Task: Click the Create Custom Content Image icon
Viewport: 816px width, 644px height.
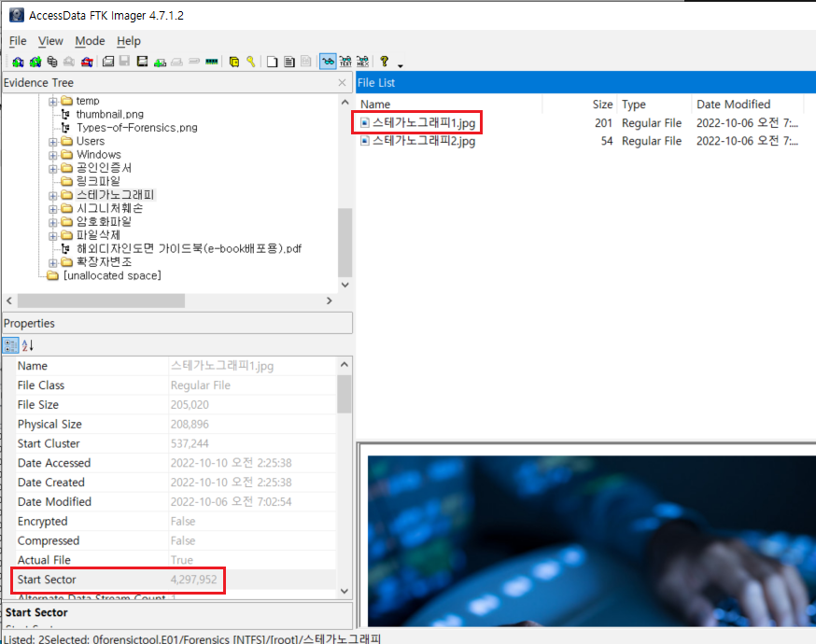Action: tap(176, 62)
